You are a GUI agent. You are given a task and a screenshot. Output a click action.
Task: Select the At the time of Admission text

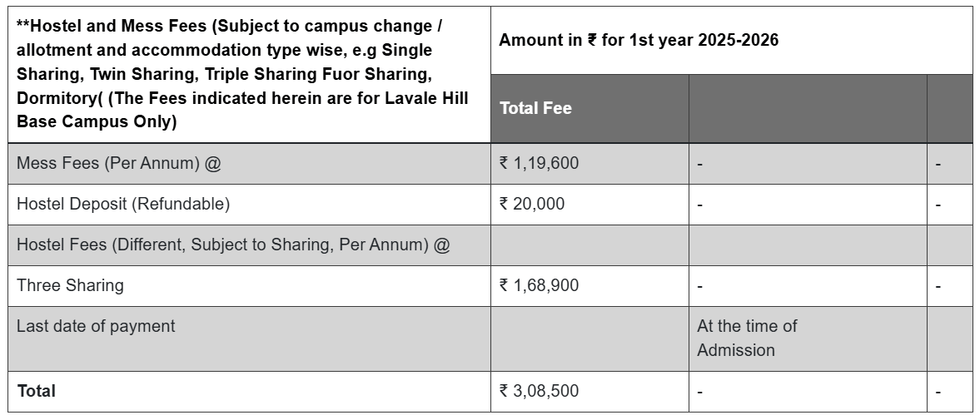click(x=747, y=338)
